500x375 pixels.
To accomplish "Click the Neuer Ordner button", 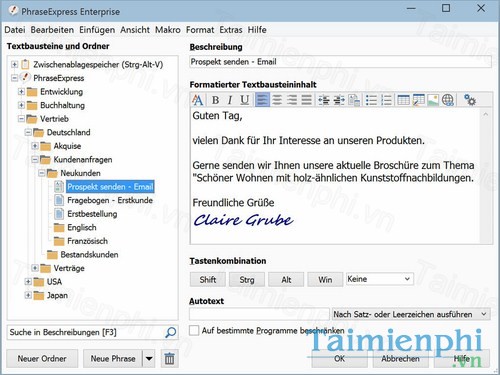I will coord(42,359).
